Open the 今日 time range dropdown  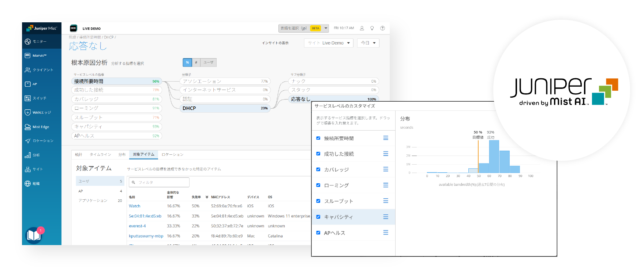(x=368, y=43)
